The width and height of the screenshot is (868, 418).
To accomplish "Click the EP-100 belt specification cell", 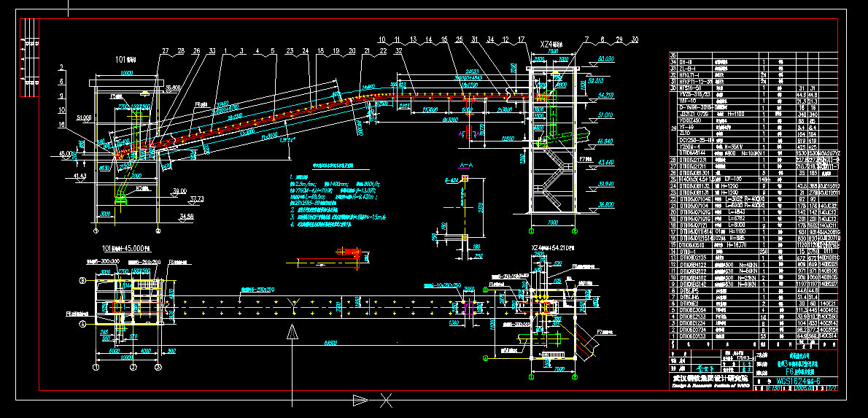I will tap(733, 179).
